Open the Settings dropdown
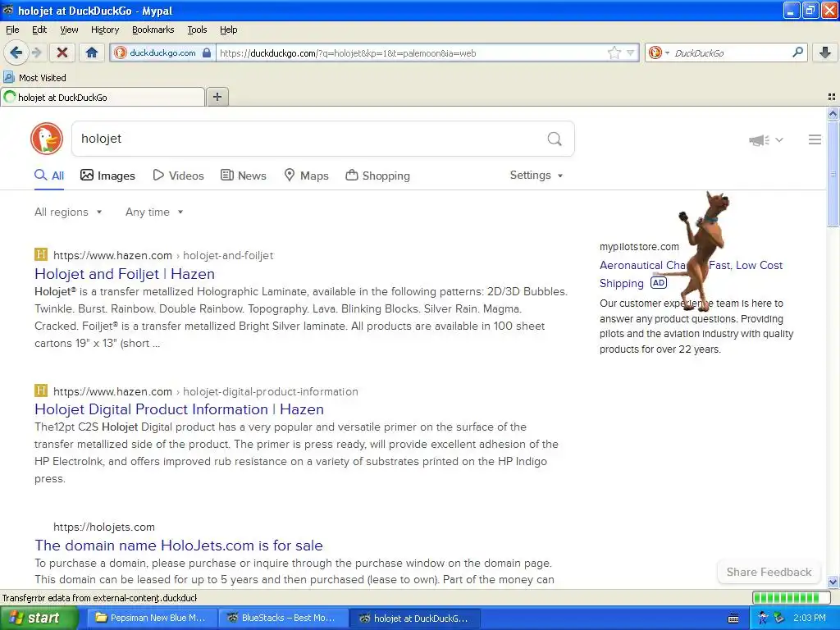This screenshot has width=840, height=630. click(x=536, y=176)
